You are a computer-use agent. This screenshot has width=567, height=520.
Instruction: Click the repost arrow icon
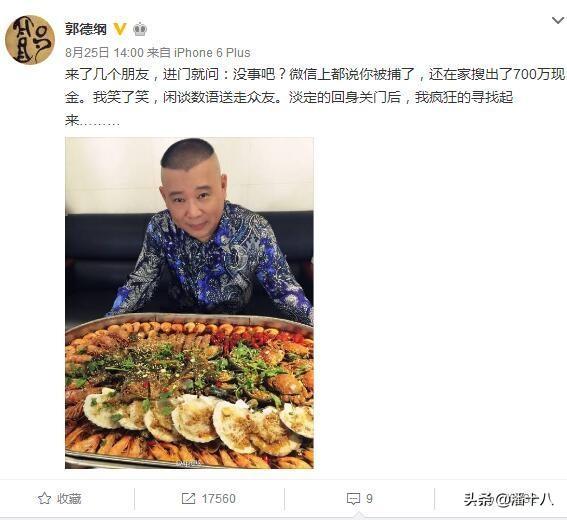tap(188, 498)
